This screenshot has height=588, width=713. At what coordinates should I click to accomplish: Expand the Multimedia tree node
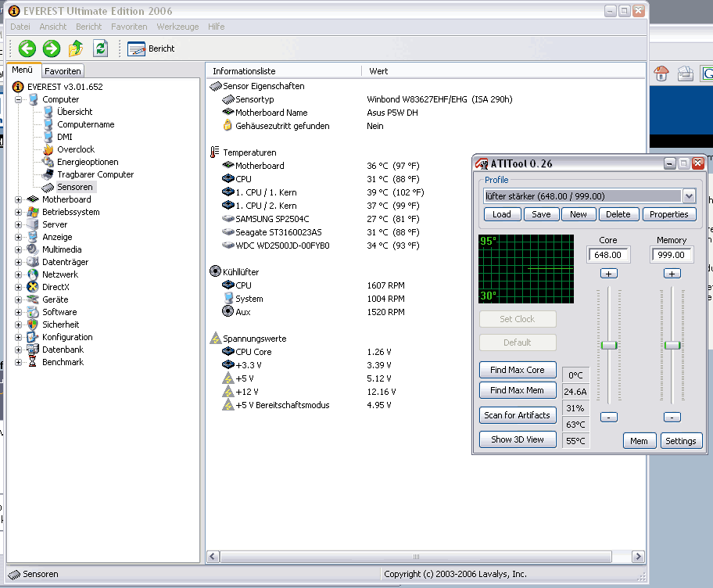pyautogui.click(x=18, y=249)
